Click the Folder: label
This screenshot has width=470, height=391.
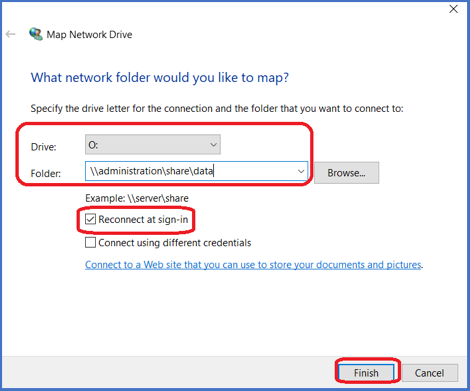tap(46, 173)
